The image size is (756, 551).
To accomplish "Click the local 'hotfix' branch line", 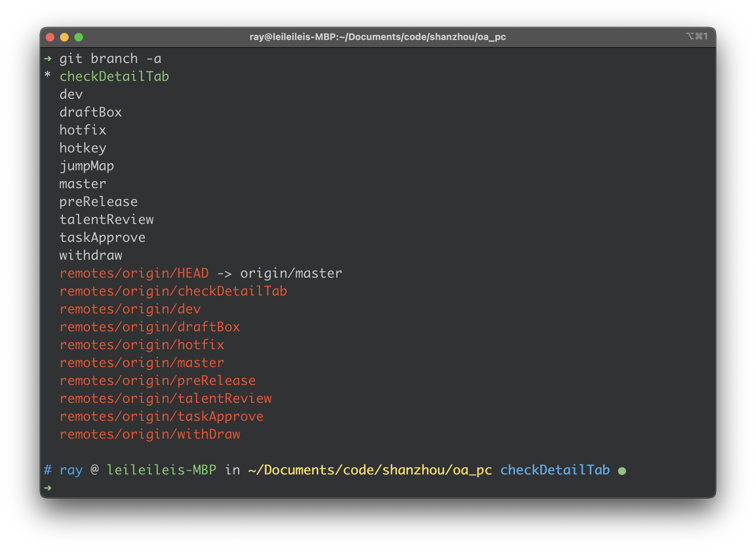I will tap(83, 130).
